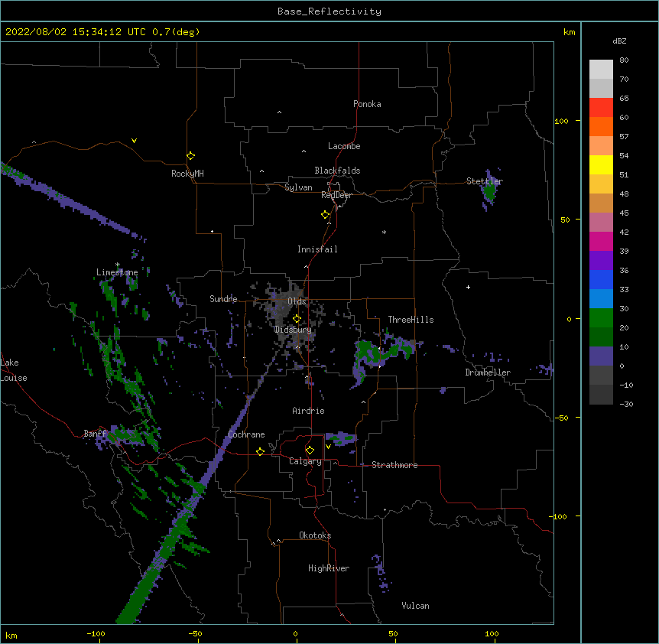The height and width of the screenshot is (644, 659).
Task: Click the Drumheller city label
Action: tap(488, 372)
